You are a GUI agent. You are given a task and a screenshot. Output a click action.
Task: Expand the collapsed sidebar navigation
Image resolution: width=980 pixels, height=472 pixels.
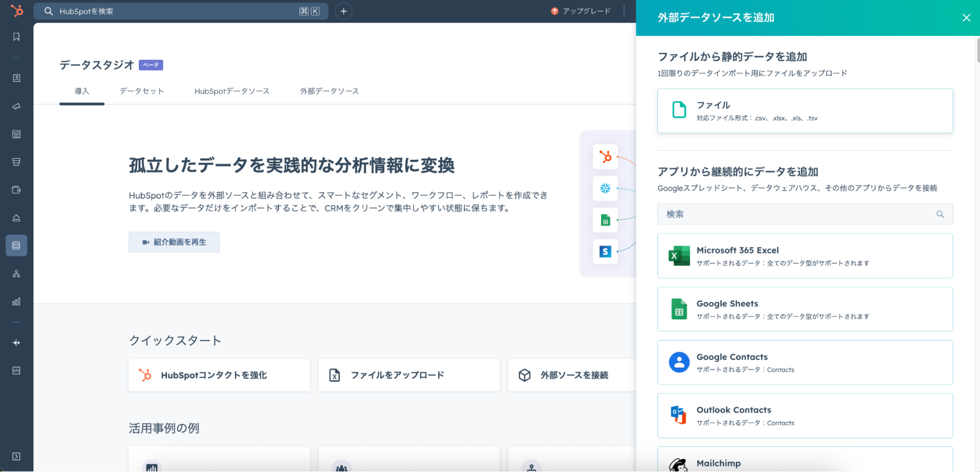[16, 456]
